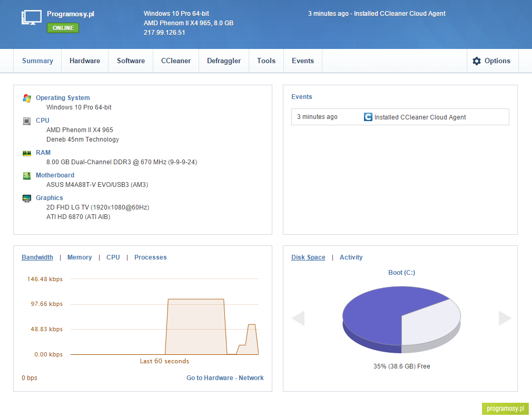This screenshot has height=418, width=532.
Task: Click 'ASUS M4A88T-V EVO/USB3 (AM3)' text
Action: tap(97, 185)
